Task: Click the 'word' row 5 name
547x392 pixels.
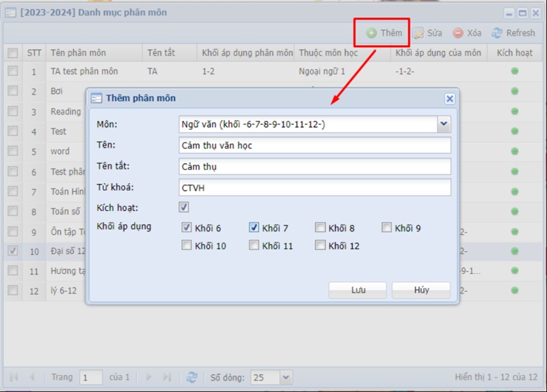Action: (x=60, y=151)
